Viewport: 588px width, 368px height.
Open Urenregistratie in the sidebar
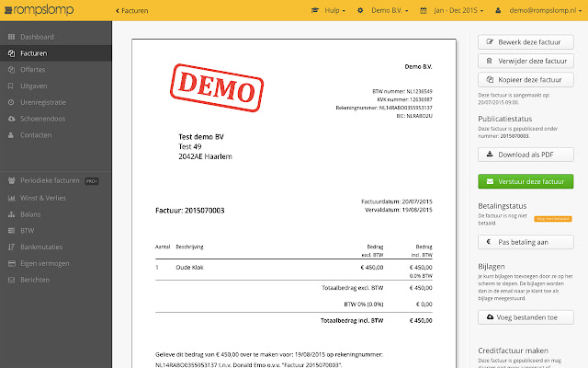point(56,102)
